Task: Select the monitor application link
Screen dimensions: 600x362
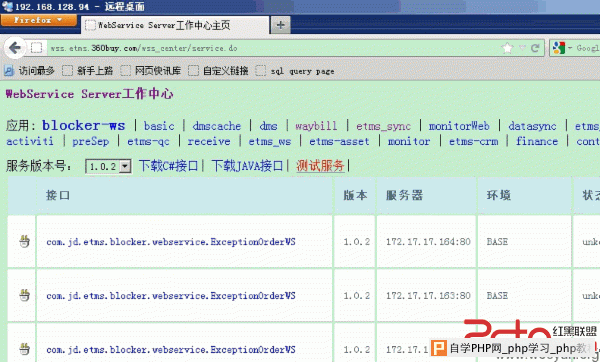Action: click(409, 141)
